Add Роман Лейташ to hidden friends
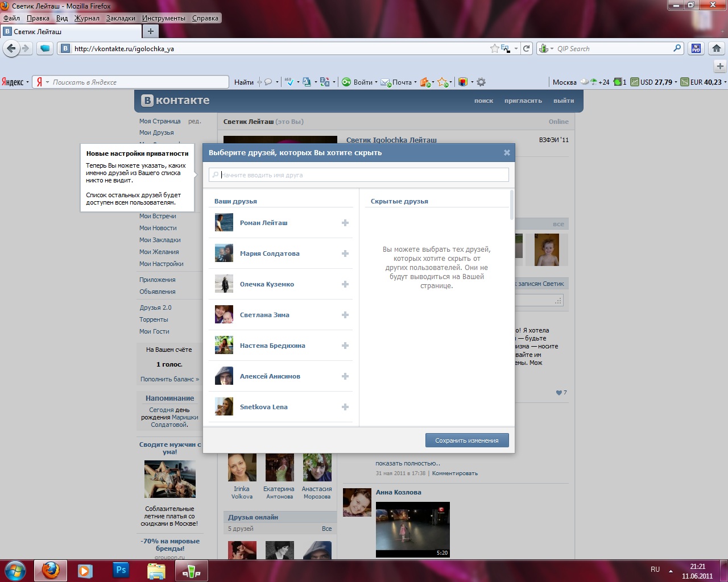The height and width of the screenshot is (582, 728). click(x=345, y=223)
